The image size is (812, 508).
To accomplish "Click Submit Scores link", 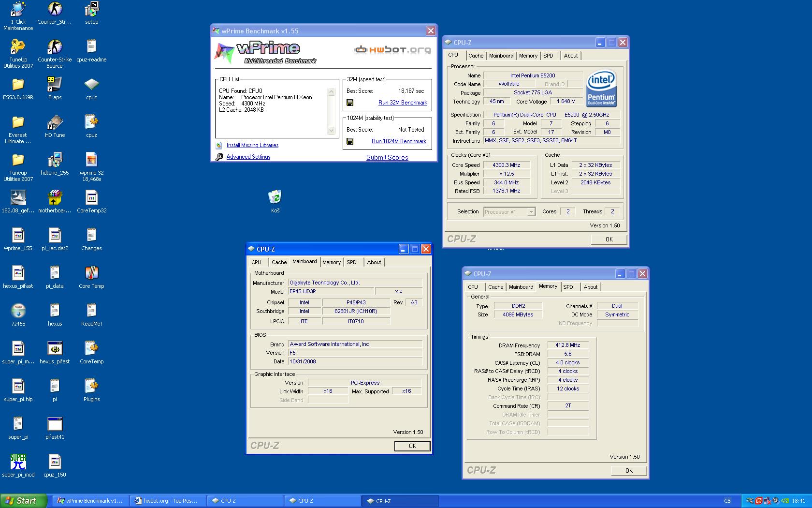I will 387,157.
